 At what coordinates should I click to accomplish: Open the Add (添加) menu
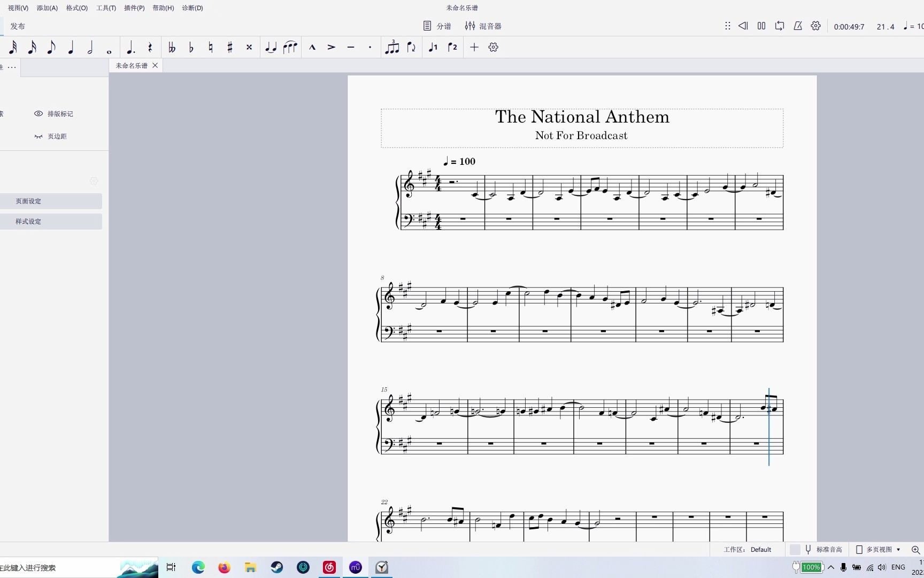[x=47, y=8]
